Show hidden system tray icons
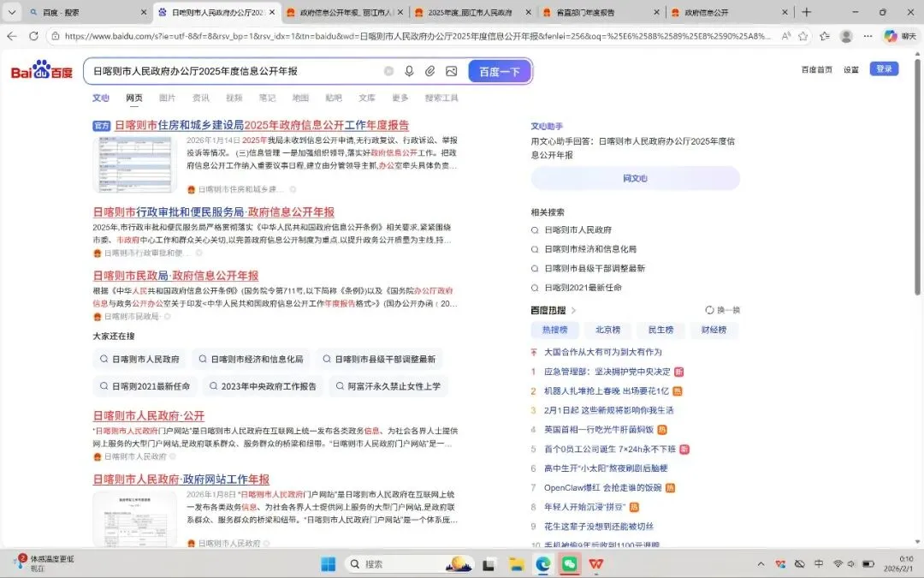 (x=761, y=564)
